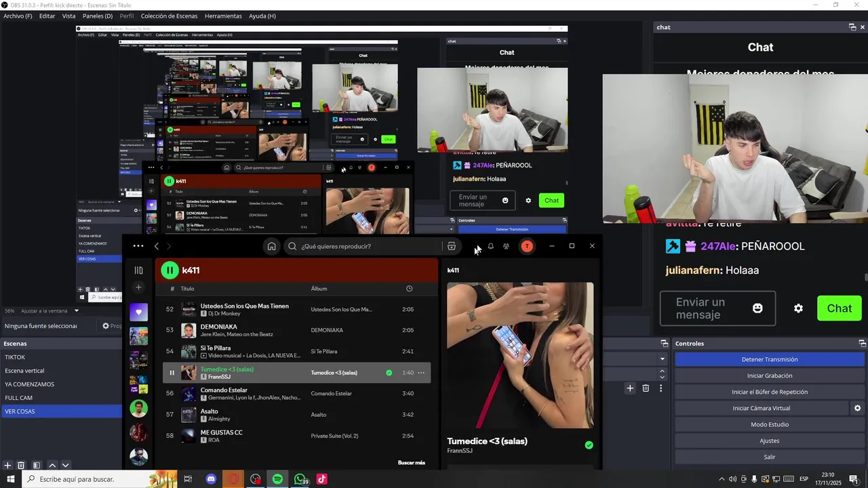Select the Escena vertical scene

(62, 371)
